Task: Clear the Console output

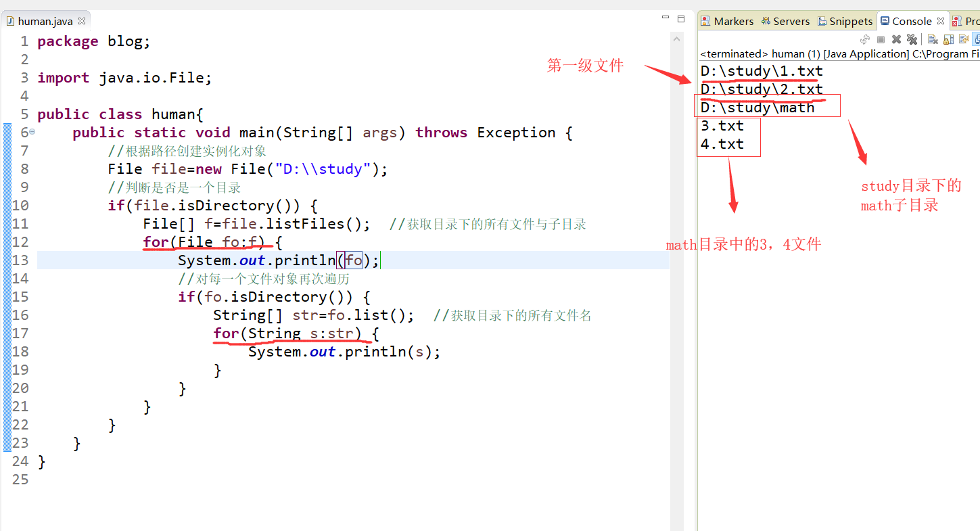Action: pyautogui.click(x=933, y=39)
